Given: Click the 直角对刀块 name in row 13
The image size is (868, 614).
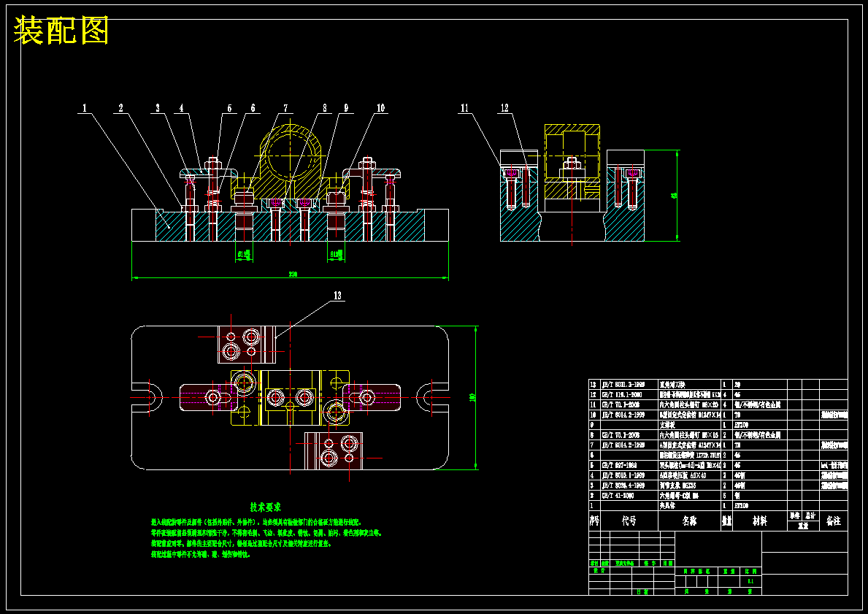Looking at the screenshot, I should 674,384.
